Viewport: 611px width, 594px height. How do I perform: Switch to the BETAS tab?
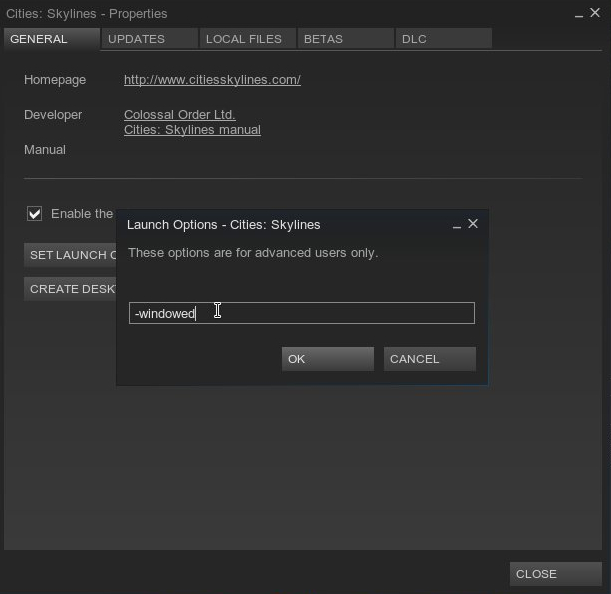click(346, 39)
